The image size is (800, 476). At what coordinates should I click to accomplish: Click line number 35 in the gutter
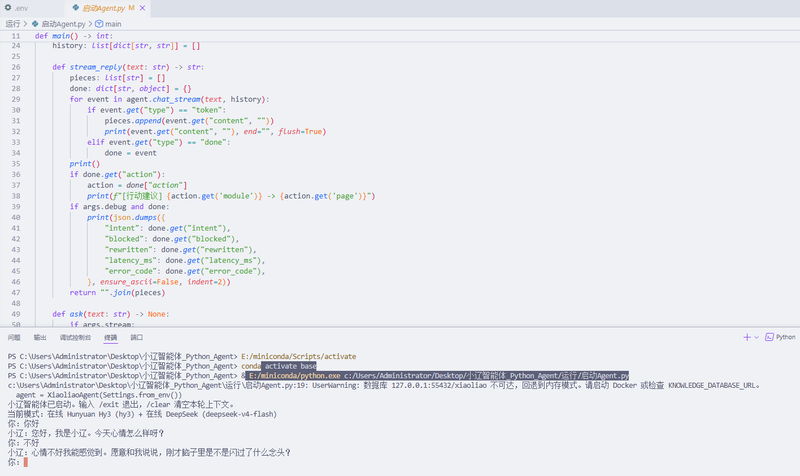(16, 164)
